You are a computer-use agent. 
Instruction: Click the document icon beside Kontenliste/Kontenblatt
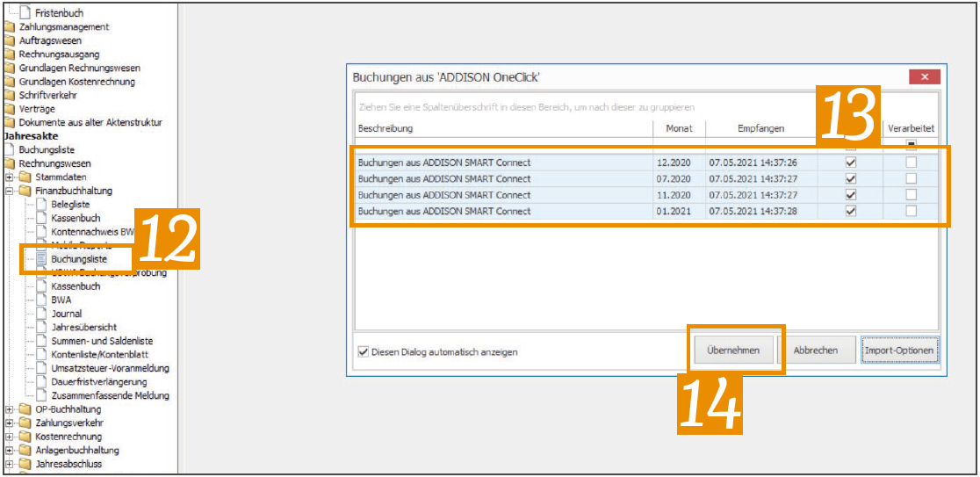coord(42,355)
